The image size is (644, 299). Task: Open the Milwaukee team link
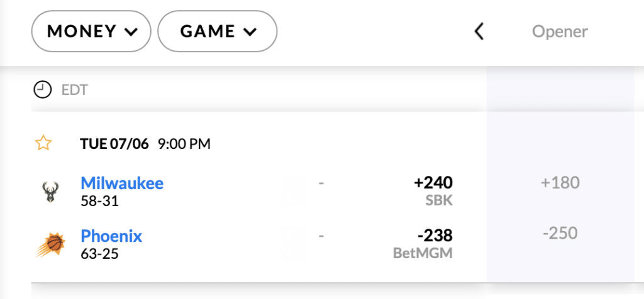(122, 183)
